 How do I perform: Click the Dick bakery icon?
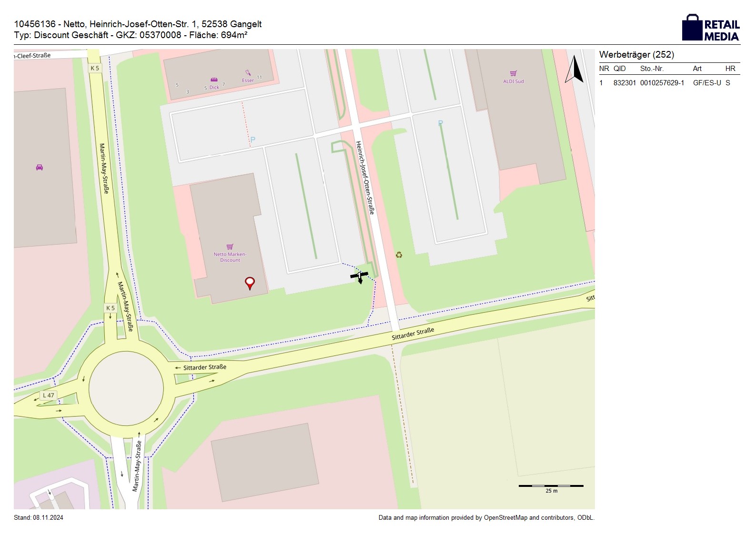pos(214,80)
